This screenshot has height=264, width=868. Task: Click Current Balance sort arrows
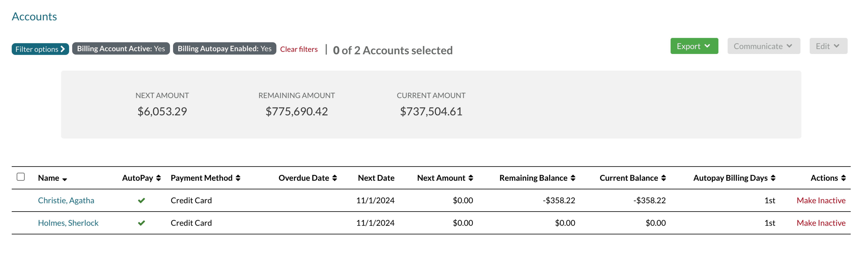(x=663, y=178)
